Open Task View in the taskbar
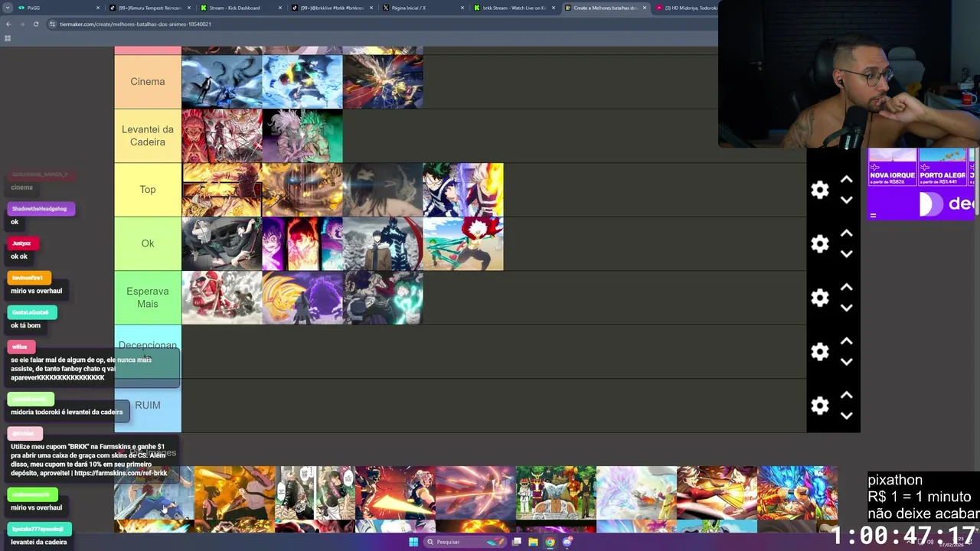The height and width of the screenshot is (551, 980). (x=517, y=542)
